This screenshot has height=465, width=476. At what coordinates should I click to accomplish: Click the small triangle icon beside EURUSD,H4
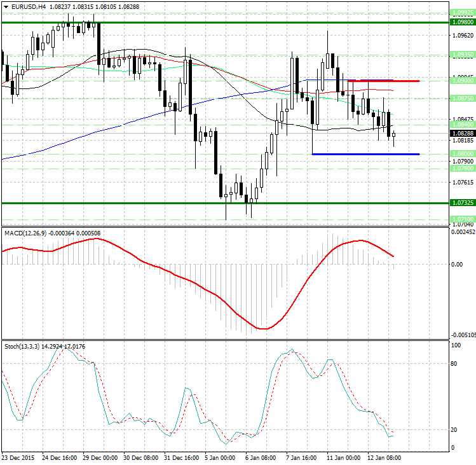[5, 6]
